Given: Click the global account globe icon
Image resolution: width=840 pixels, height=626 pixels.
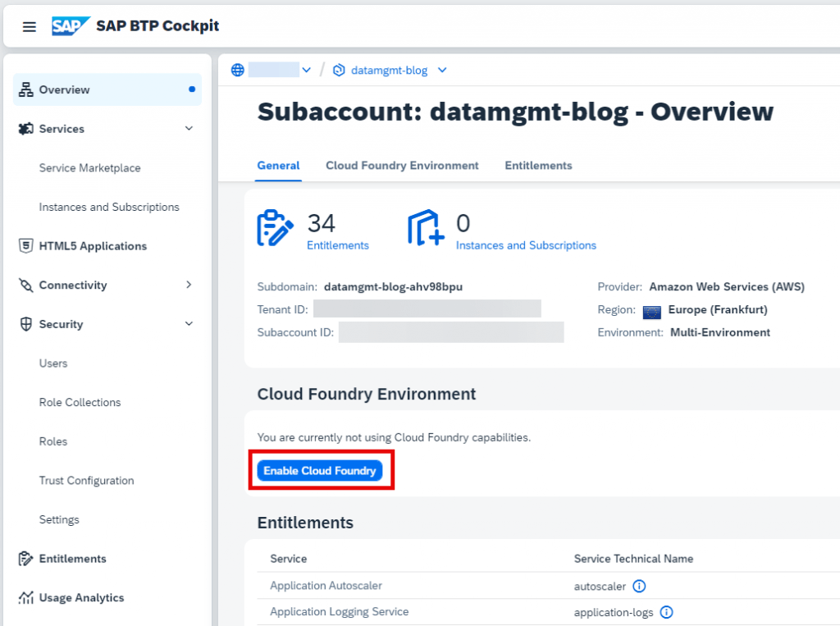Looking at the screenshot, I should (238, 71).
